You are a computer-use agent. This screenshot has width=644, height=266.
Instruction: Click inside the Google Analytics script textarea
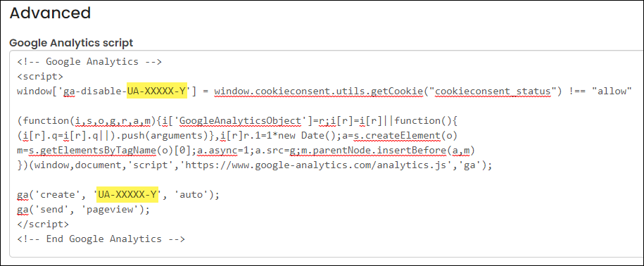326,154
